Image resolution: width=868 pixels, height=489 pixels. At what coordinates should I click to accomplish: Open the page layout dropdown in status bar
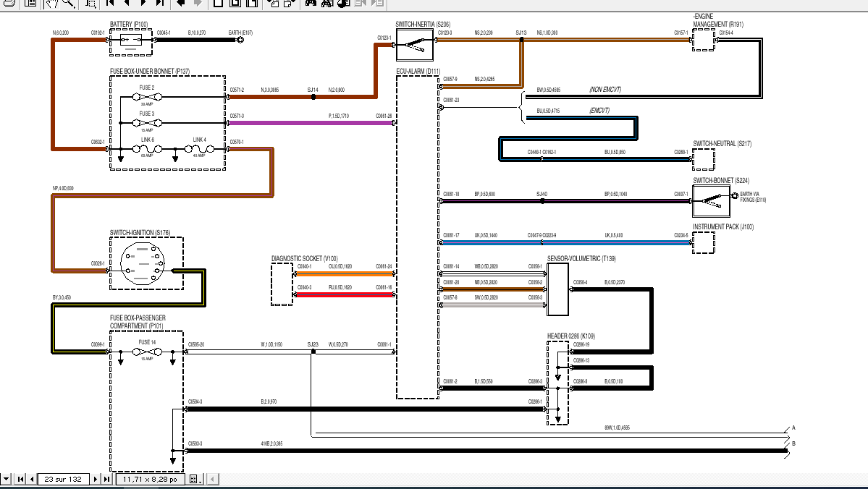[x=195, y=479]
